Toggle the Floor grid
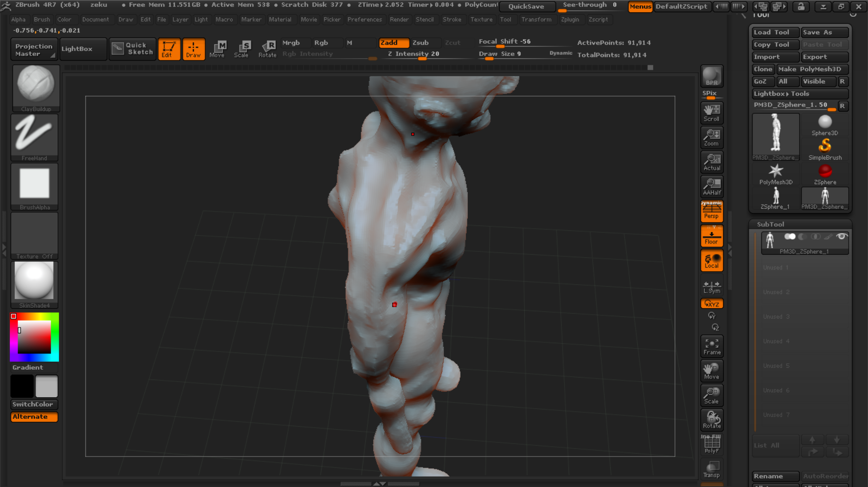 711,236
